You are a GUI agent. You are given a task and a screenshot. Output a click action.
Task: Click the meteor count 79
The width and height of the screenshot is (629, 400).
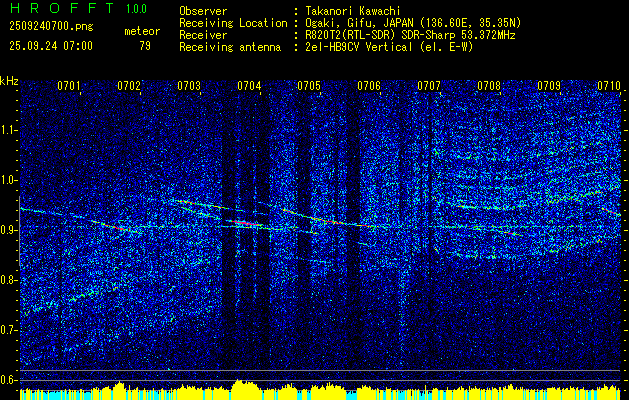coord(145,46)
